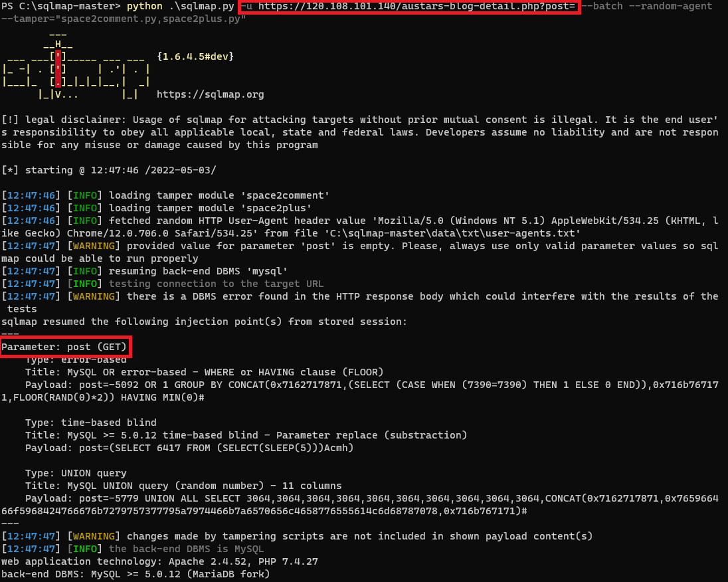Click the payload 'post=-5779 UNION ALL SELECT' line
This screenshot has height=582, width=728.
(360, 504)
